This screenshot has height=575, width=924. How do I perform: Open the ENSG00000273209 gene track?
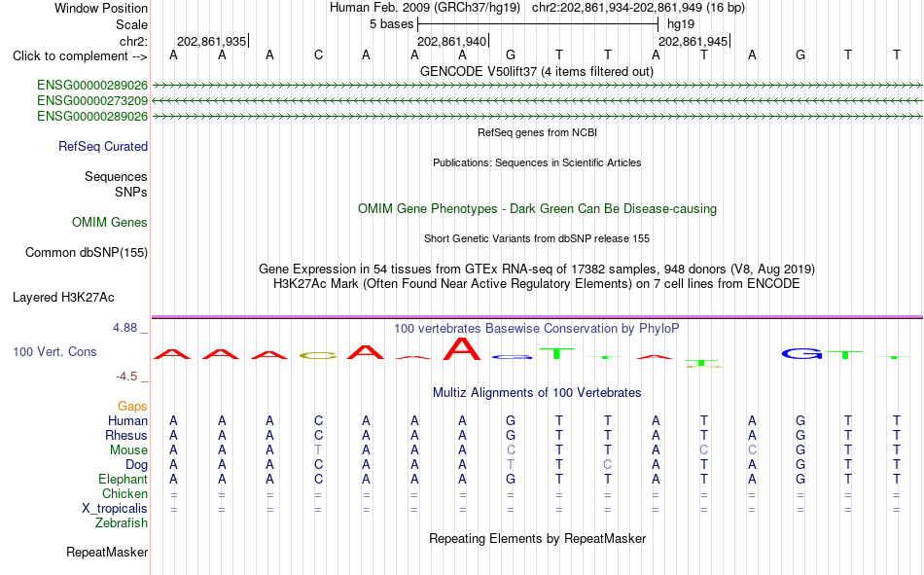tap(92, 101)
